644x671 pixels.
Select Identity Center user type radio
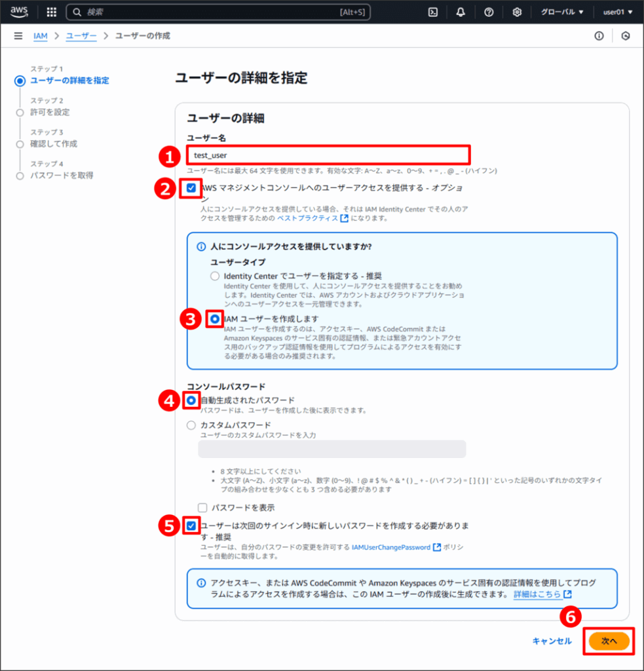(215, 276)
